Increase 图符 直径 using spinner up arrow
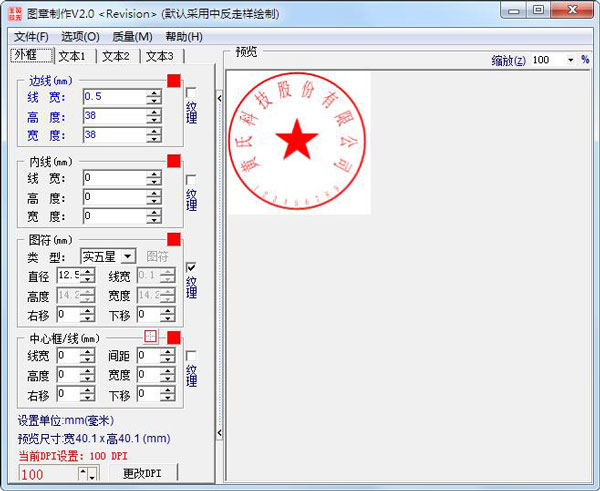 click(88, 271)
